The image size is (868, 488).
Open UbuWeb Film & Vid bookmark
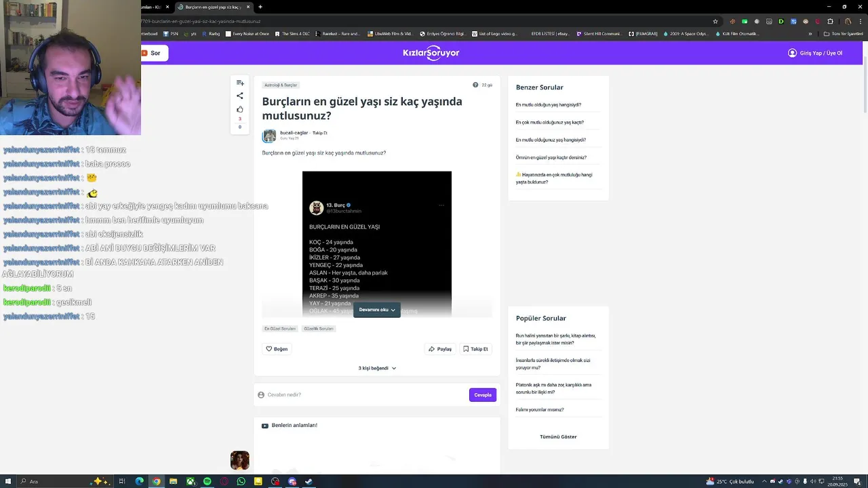[x=390, y=34]
